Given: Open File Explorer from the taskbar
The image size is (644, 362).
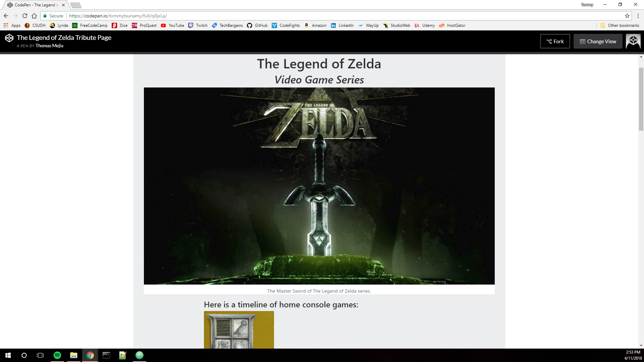Looking at the screenshot, I should [x=73, y=355].
